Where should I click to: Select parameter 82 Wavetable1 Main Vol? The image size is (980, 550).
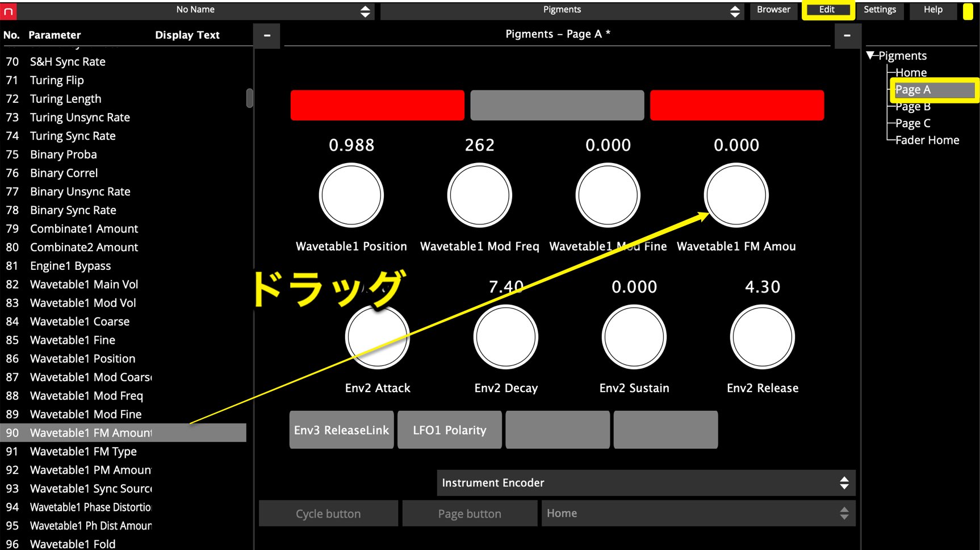123,285
